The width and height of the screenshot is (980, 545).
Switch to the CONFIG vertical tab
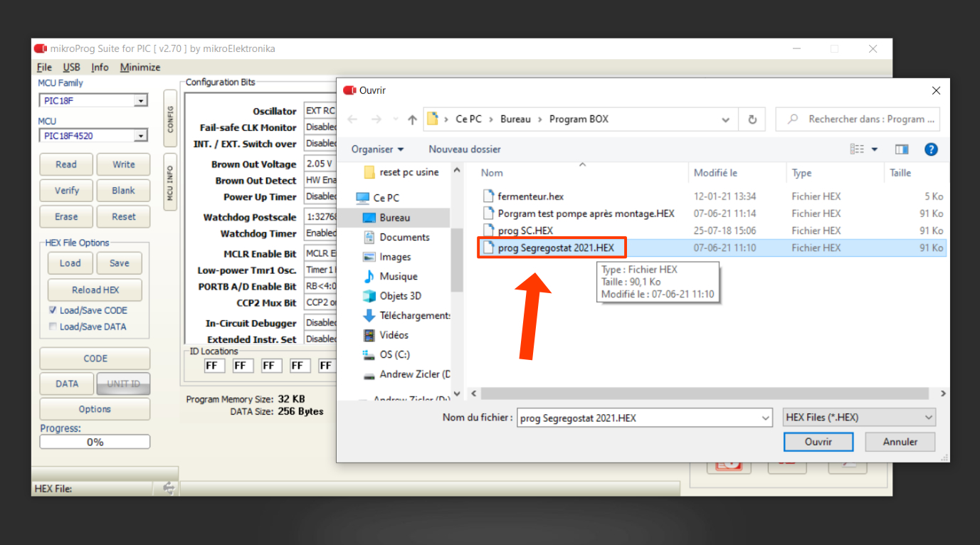[x=170, y=119]
